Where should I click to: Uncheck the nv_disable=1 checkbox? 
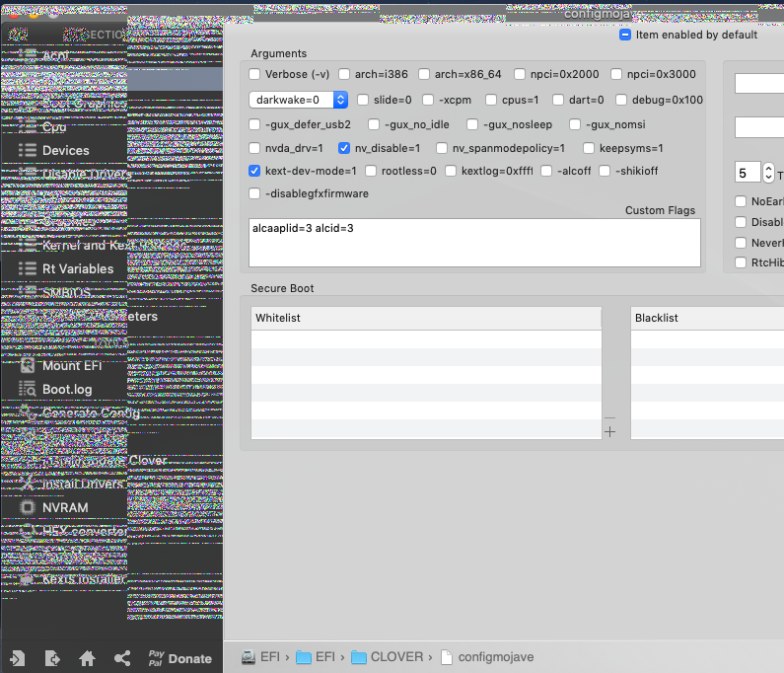(344, 148)
